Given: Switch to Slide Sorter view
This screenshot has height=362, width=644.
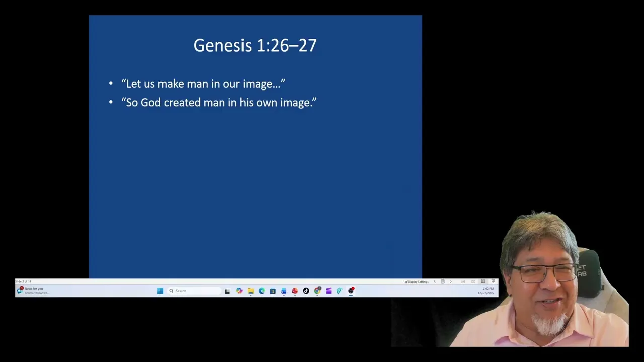Looking at the screenshot, I should tap(473, 282).
